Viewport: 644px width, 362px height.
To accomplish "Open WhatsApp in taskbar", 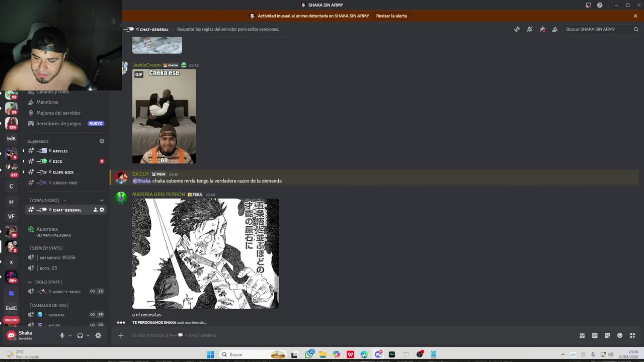I will pyautogui.click(x=309, y=354).
